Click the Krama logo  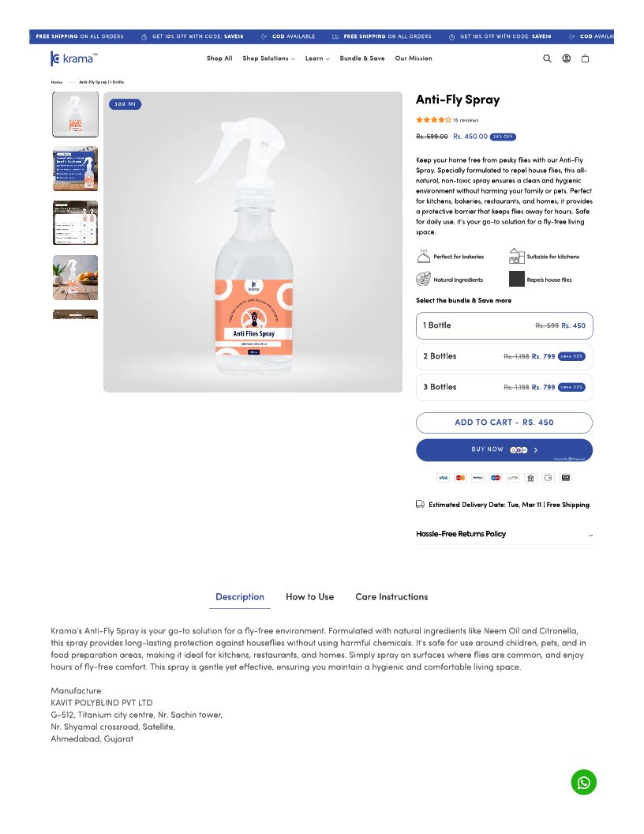[74, 58]
